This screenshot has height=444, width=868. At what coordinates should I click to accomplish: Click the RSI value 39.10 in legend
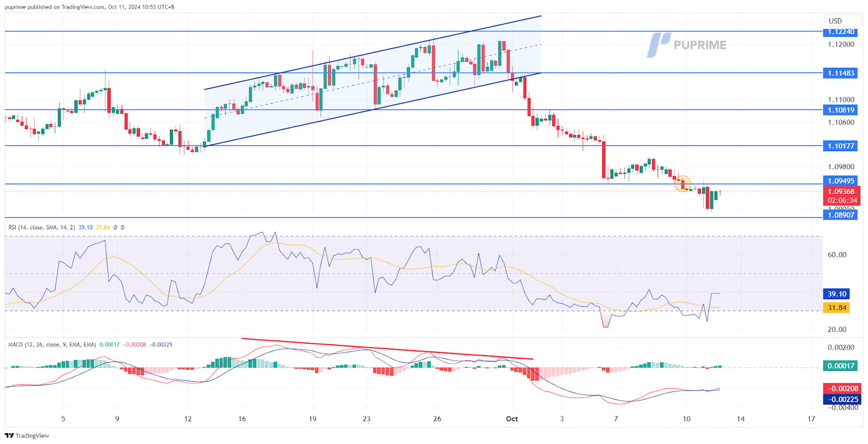click(85, 227)
